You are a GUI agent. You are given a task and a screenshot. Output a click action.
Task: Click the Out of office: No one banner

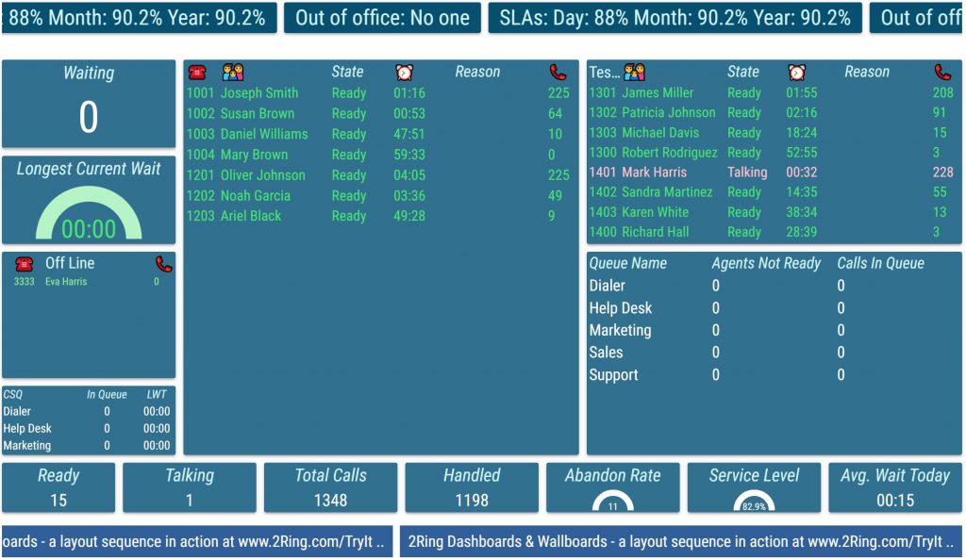[382, 18]
